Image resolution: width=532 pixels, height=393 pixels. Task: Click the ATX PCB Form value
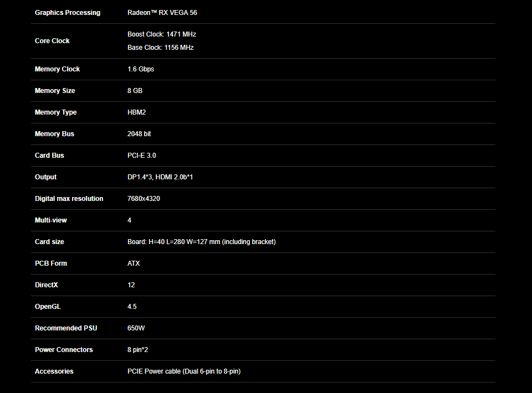tap(134, 263)
